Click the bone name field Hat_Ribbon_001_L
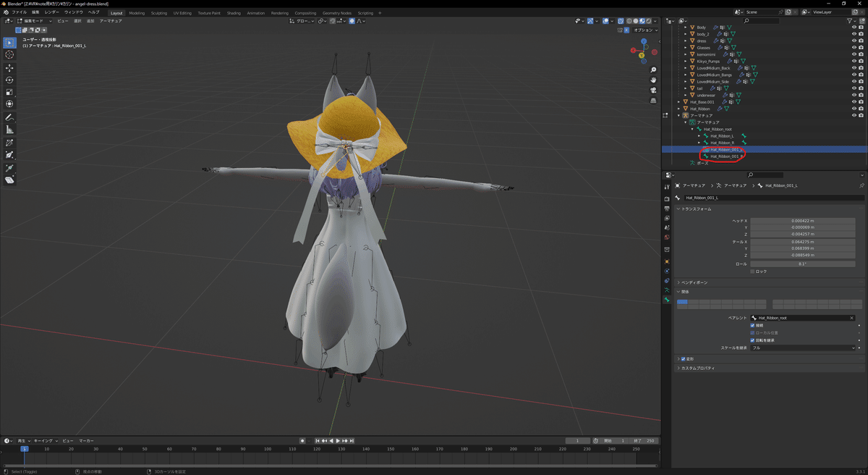The width and height of the screenshot is (868, 475). pos(773,197)
